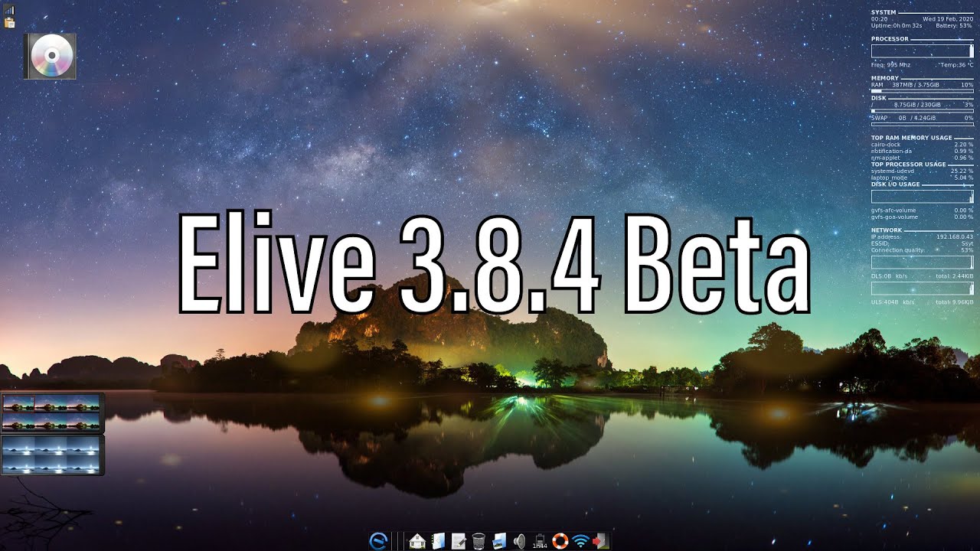Image resolution: width=980 pixels, height=551 pixels.
Task: Open the documents folder icon in dock
Action: click(438, 541)
